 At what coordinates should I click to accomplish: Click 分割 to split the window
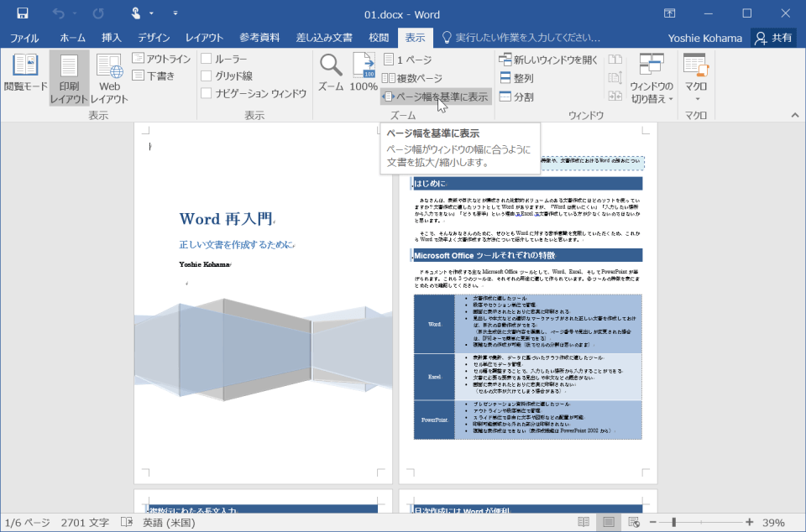pyautogui.click(x=516, y=96)
